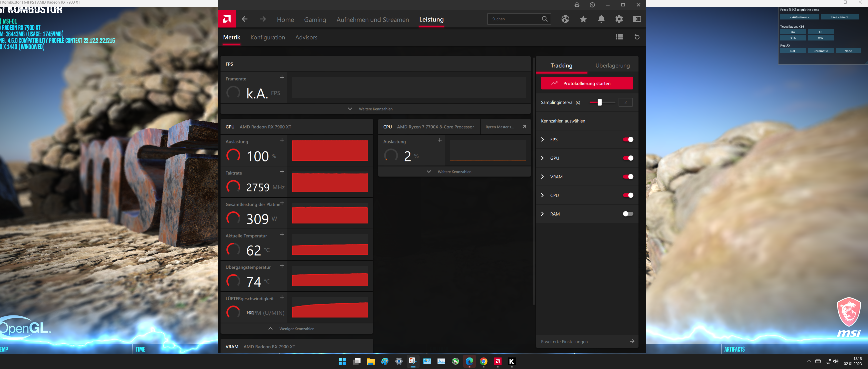
Task: Switch to the Konfiguration tab
Action: [x=267, y=37]
